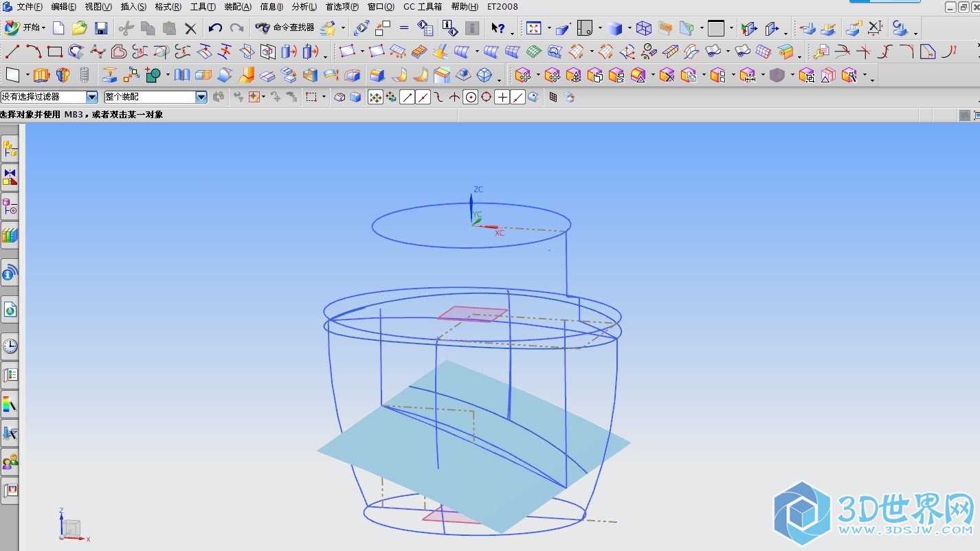Open the 命令查找器 command finder
This screenshot has width=980, height=551.
pyautogui.click(x=285, y=28)
